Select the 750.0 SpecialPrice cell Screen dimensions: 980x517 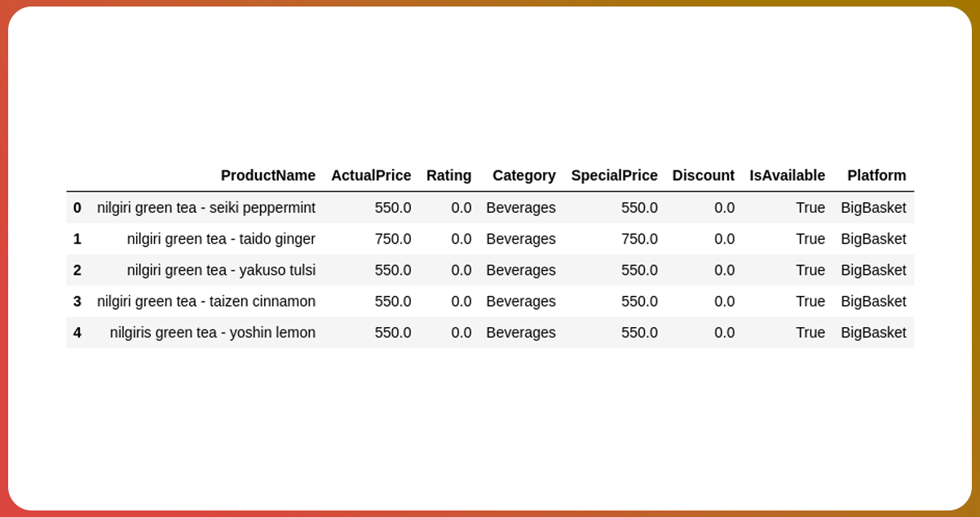[639, 239]
